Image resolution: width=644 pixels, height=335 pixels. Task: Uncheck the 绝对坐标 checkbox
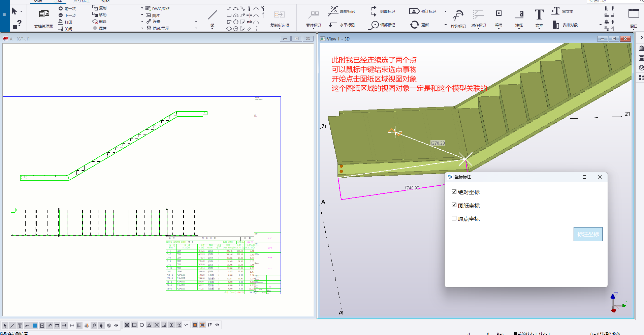pyautogui.click(x=454, y=192)
